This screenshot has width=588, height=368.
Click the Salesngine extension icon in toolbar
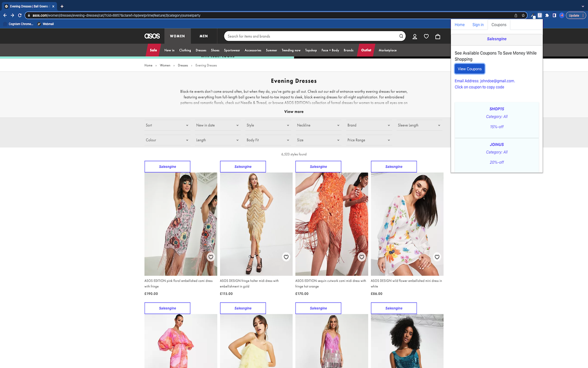(x=540, y=15)
